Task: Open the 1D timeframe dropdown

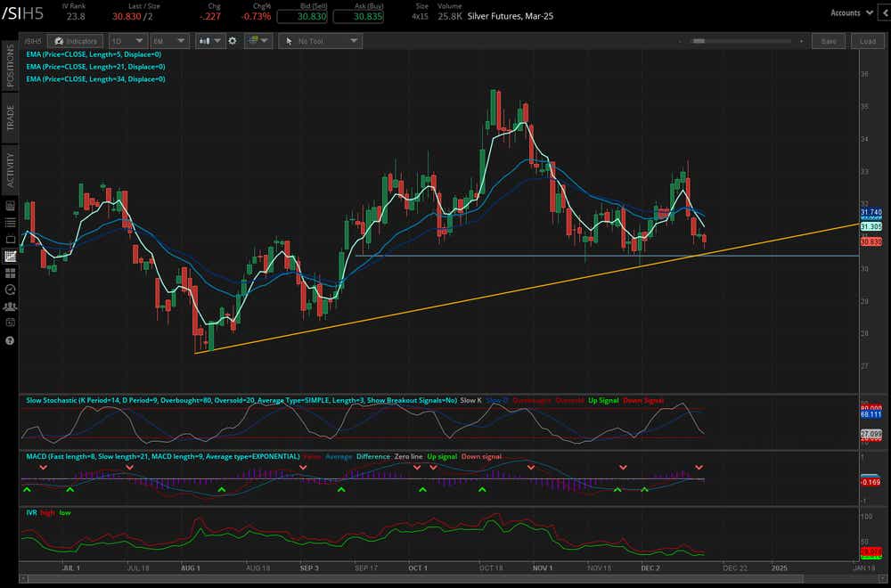Action: tap(127, 40)
